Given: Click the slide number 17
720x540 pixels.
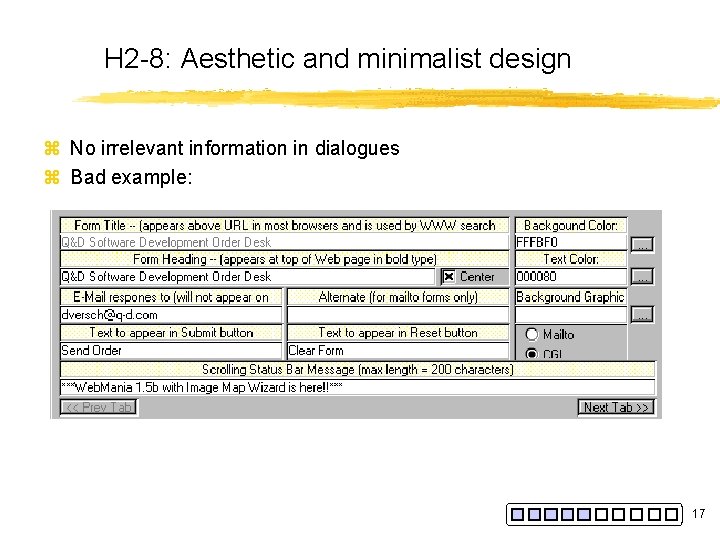Looking at the screenshot, I should (698, 513).
